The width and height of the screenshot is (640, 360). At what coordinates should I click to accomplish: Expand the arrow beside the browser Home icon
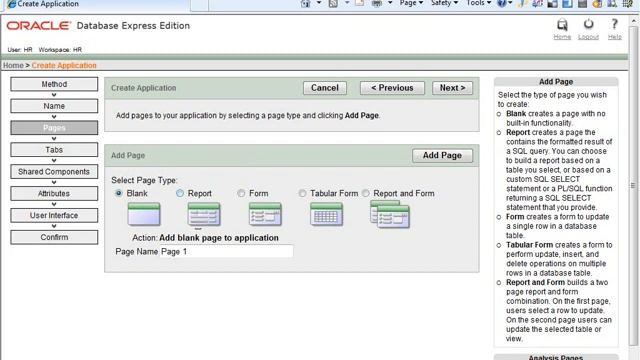[x=319, y=3]
